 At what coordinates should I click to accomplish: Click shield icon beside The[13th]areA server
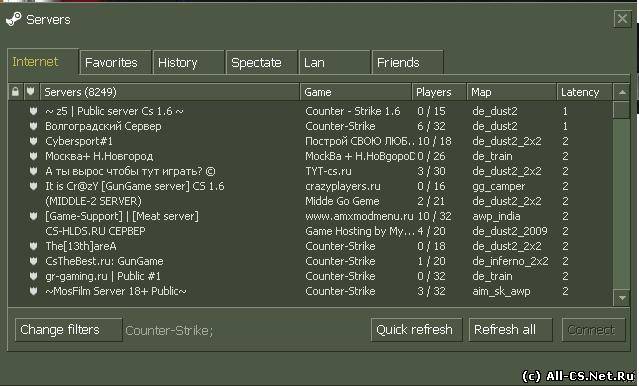point(33,246)
